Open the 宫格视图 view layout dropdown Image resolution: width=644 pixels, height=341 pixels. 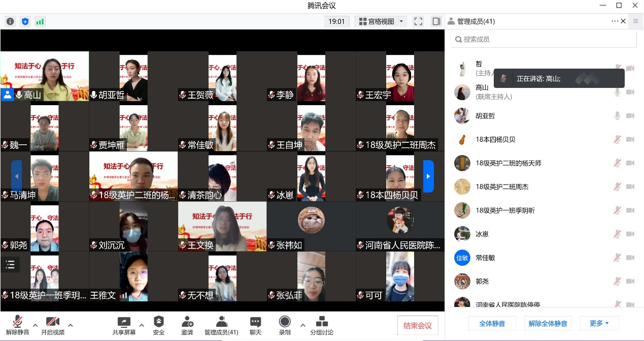point(381,21)
